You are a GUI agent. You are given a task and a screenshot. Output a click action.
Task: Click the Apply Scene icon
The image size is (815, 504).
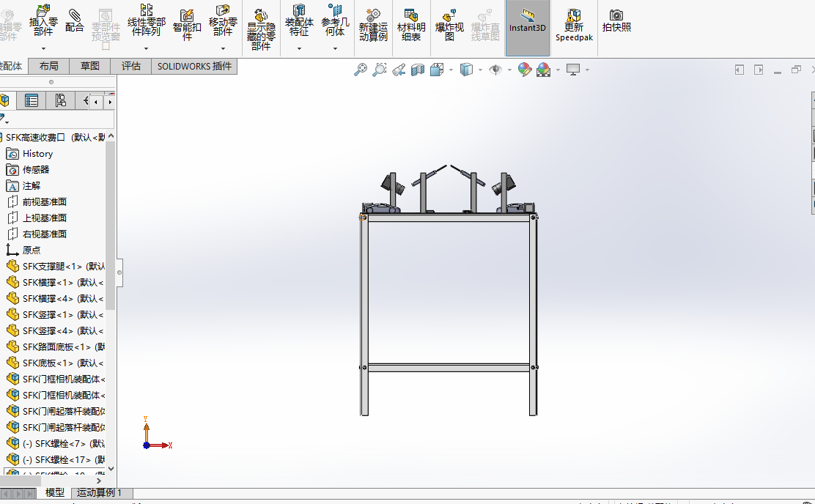pos(543,70)
